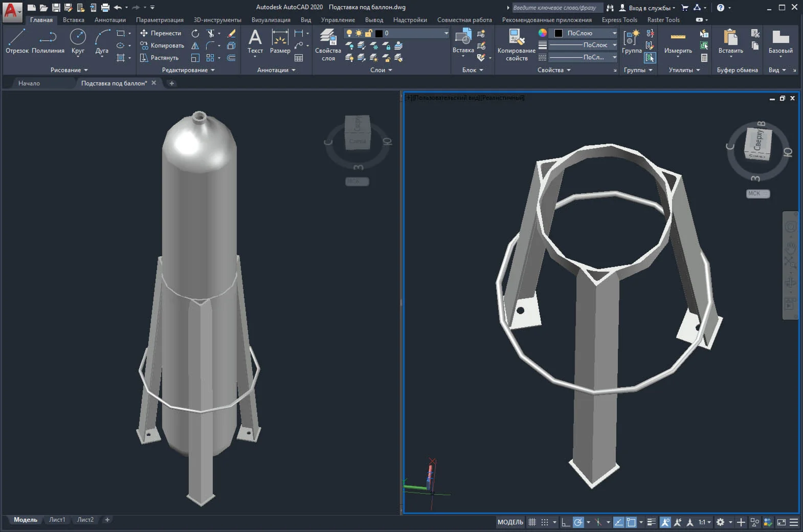
Task: Toggle ortho mode in status bar
Action: (565, 522)
